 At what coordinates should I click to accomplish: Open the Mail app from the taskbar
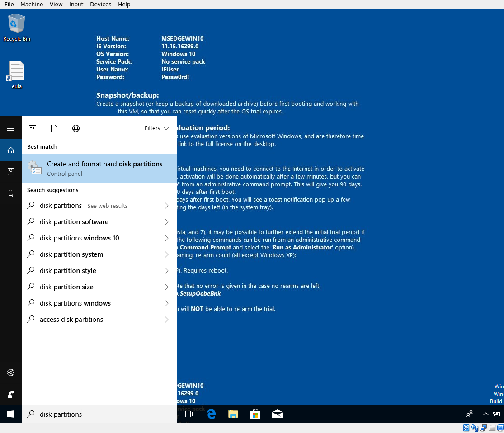tap(278, 414)
